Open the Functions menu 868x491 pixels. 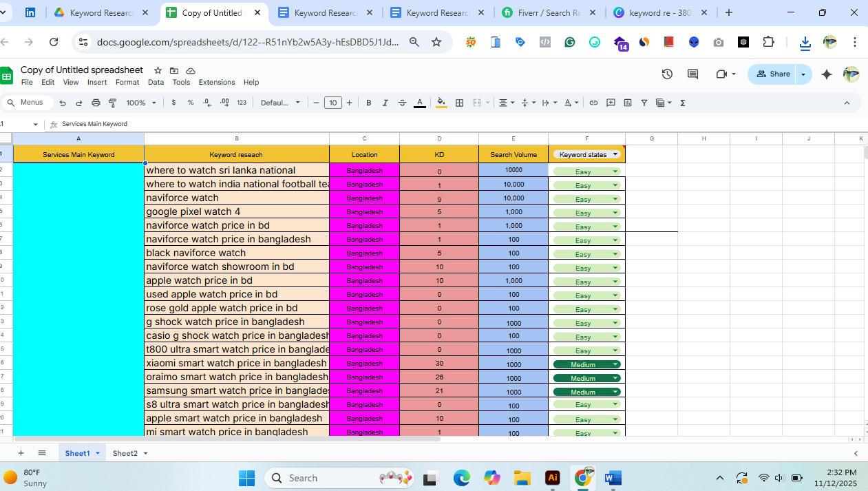click(x=682, y=102)
